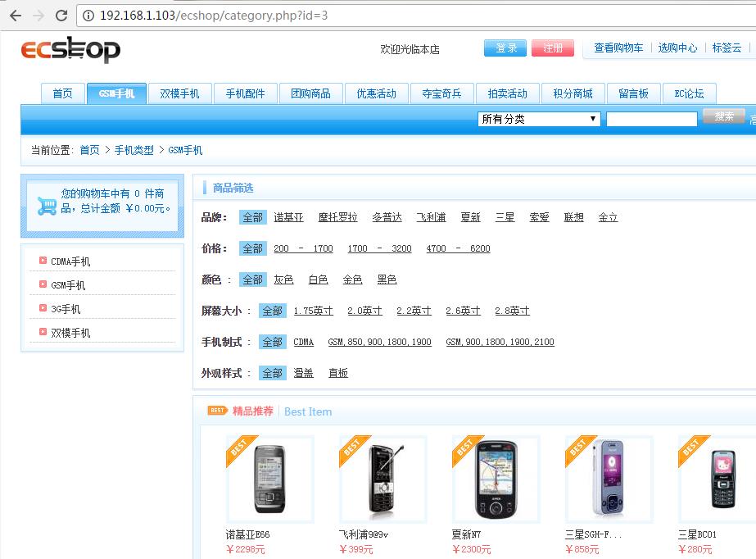Open the EC论坛 navigation tab
Screen dimensions: 756x559
coord(689,93)
